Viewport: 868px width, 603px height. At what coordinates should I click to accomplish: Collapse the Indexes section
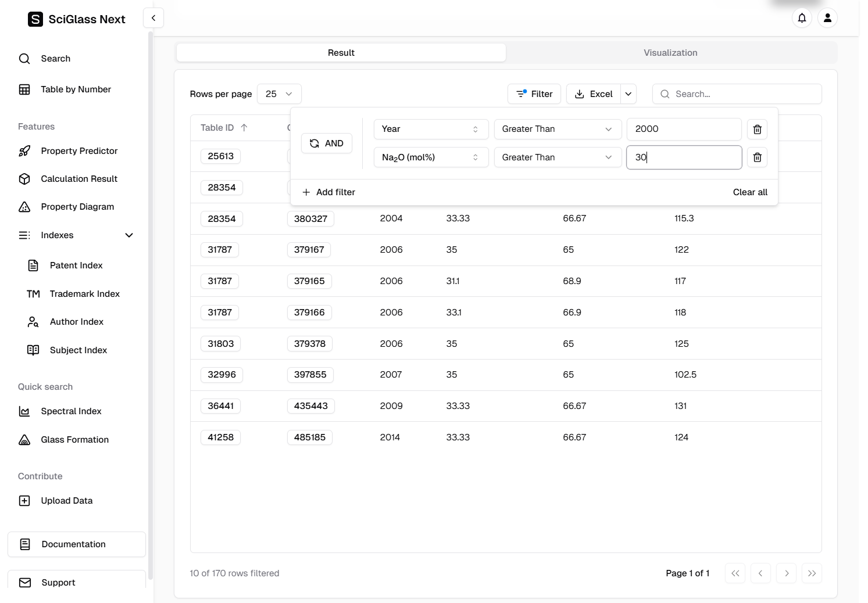129,235
